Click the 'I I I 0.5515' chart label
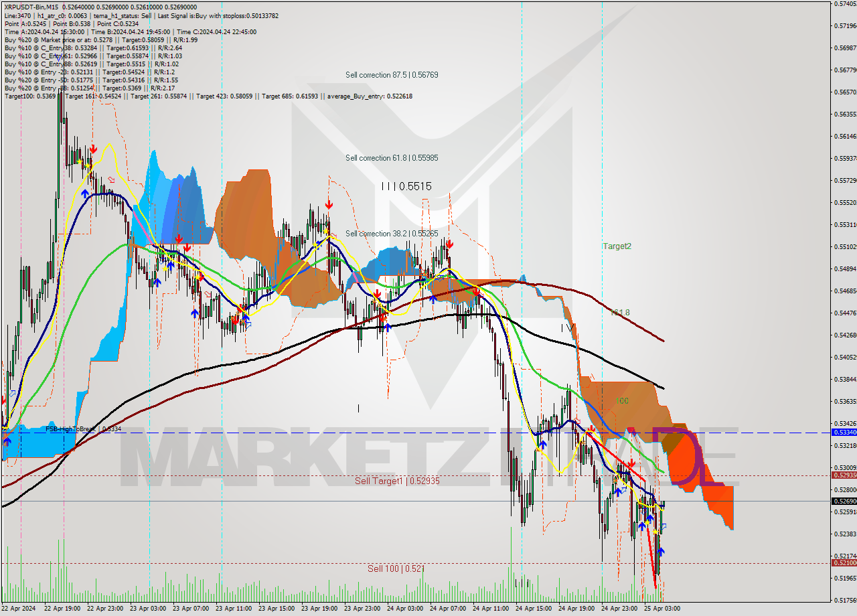 point(406,187)
